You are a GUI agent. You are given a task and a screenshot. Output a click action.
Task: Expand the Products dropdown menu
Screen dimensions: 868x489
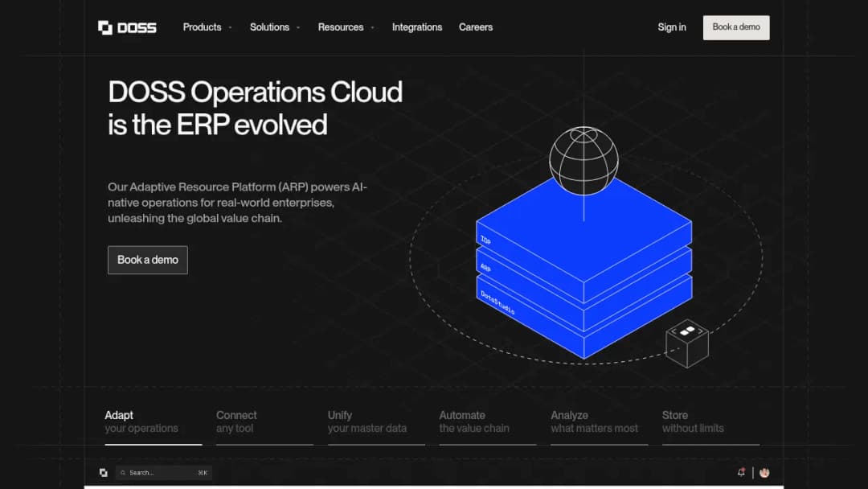(207, 27)
